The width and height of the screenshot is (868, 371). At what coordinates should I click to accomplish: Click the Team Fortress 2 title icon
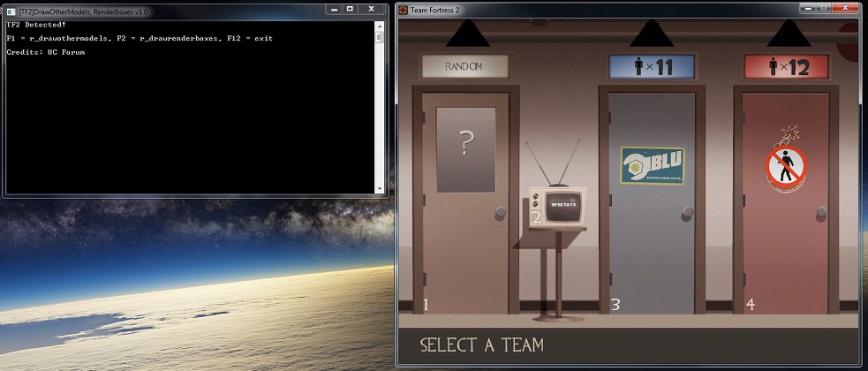[x=404, y=10]
